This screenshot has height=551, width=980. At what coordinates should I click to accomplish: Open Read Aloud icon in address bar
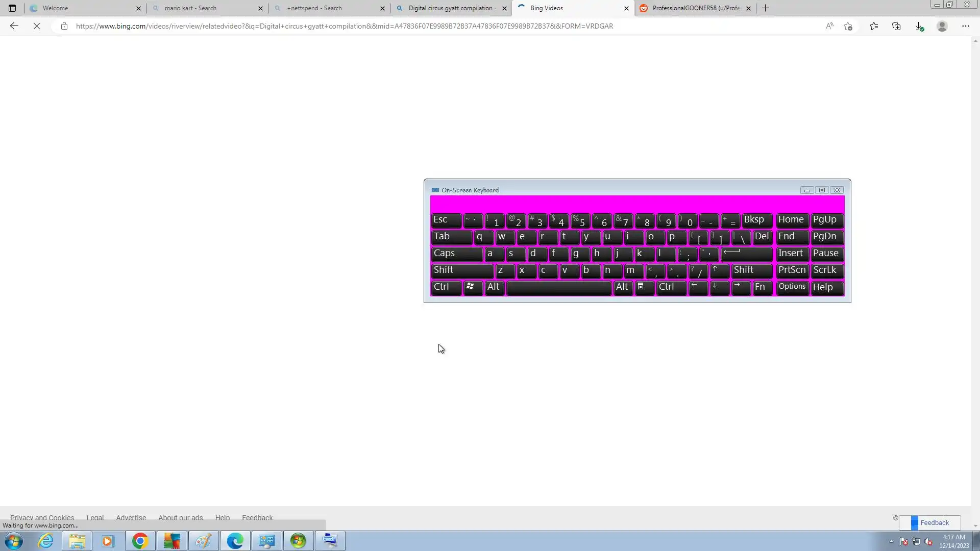[x=829, y=26]
